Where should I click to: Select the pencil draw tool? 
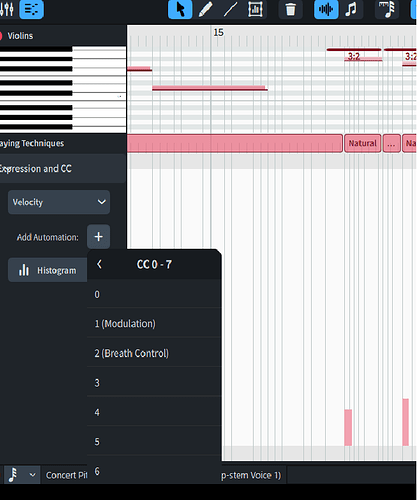[205, 9]
